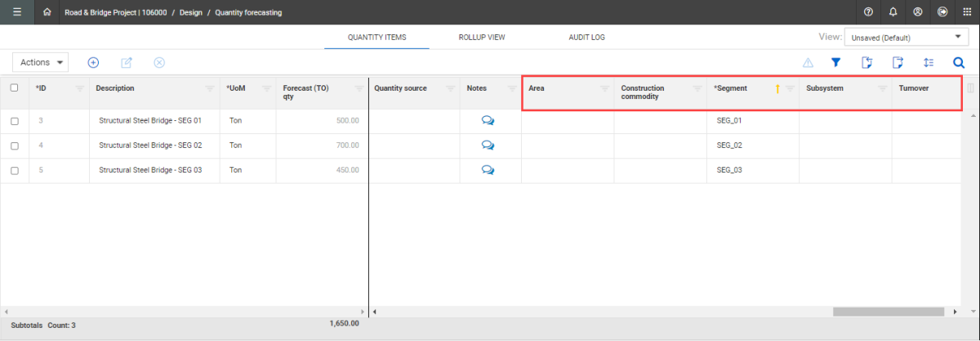Toggle the select-all header checkbox
Image resolution: width=980 pixels, height=341 pixels.
[15, 88]
